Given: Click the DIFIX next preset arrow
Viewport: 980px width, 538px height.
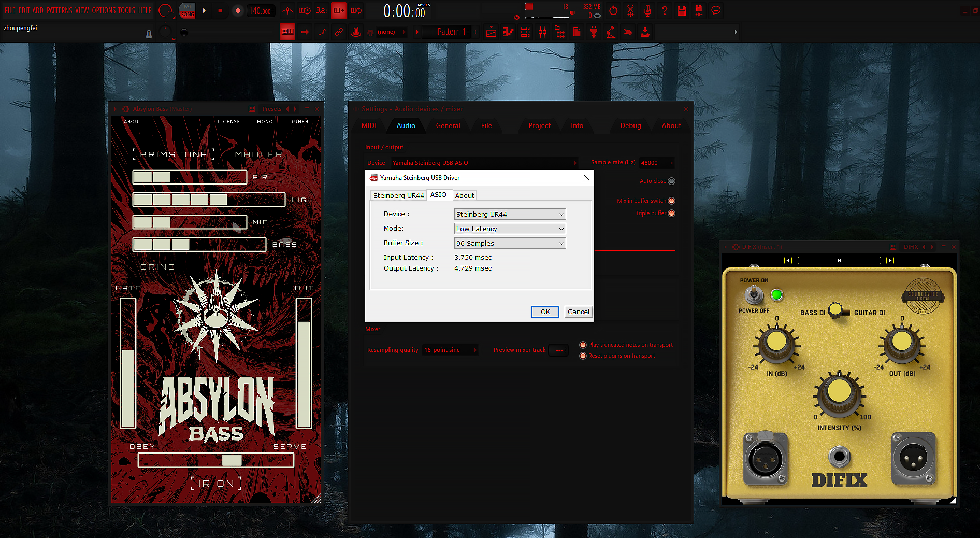Looking at the screenshot, I should (x=890, y=261).
